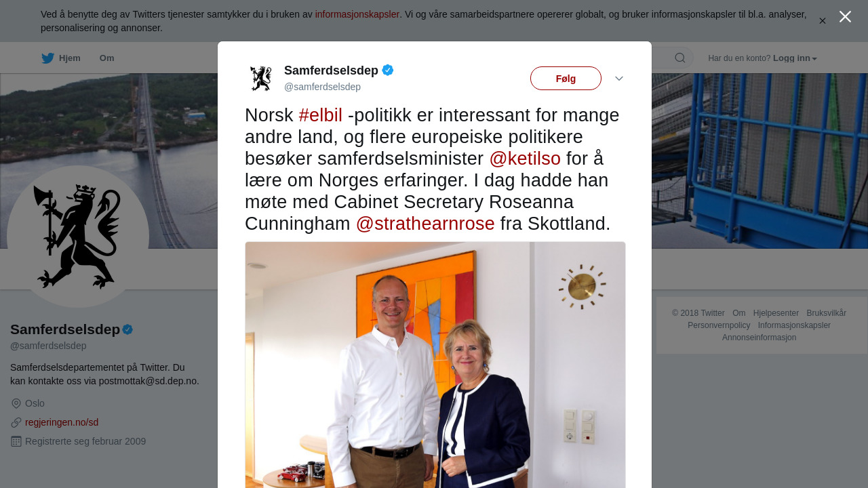Open the Logg inn dropdown
The height and width of the screenshot is (488, 868).
tap(795, 58)
